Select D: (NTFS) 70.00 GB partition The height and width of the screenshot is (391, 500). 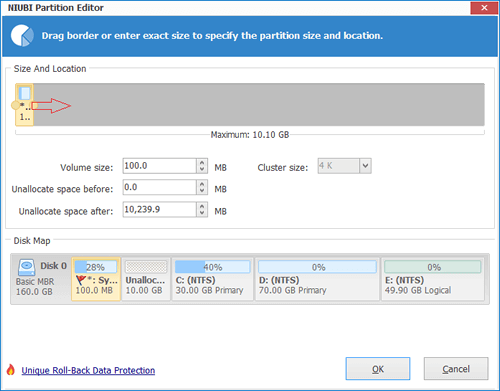[317, 279]
